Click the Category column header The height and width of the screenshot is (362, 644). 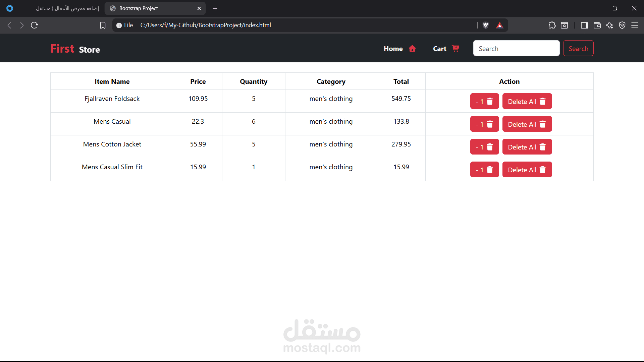(331, 81)
